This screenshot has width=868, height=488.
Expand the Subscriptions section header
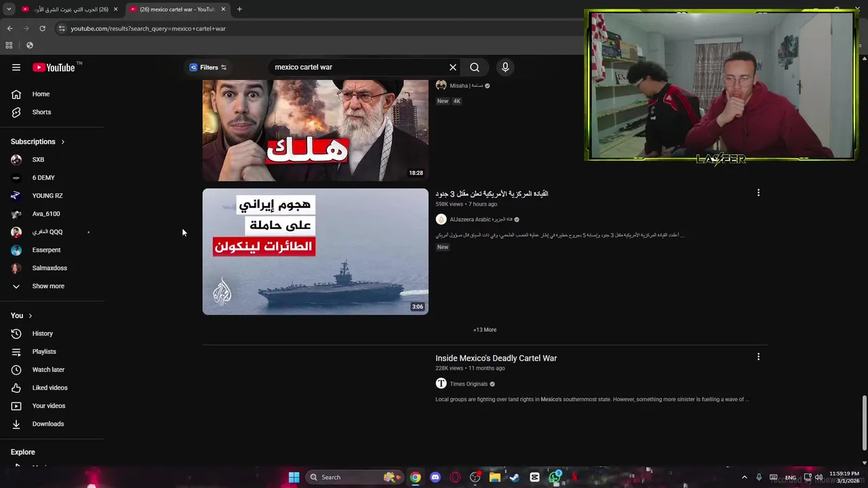[38, 142]
